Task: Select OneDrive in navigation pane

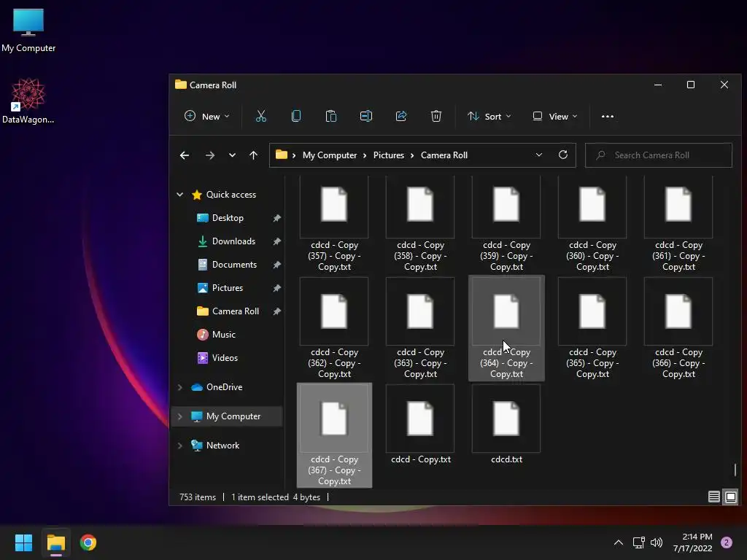Action: click(224, 387)
